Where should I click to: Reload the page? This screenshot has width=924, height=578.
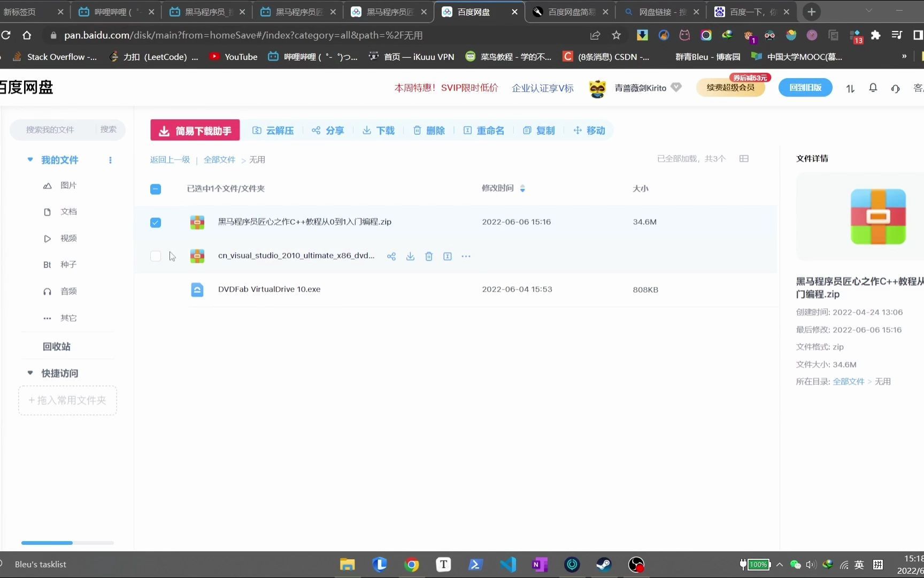tap(6, 35)
